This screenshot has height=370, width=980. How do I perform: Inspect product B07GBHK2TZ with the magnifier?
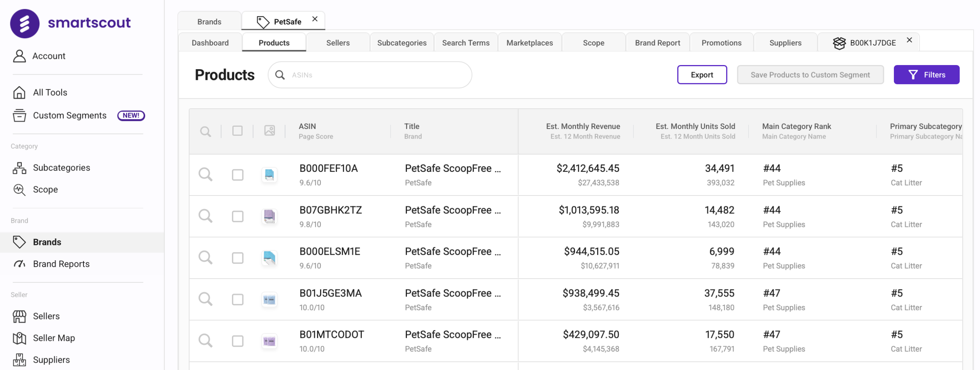coord(206,216)
